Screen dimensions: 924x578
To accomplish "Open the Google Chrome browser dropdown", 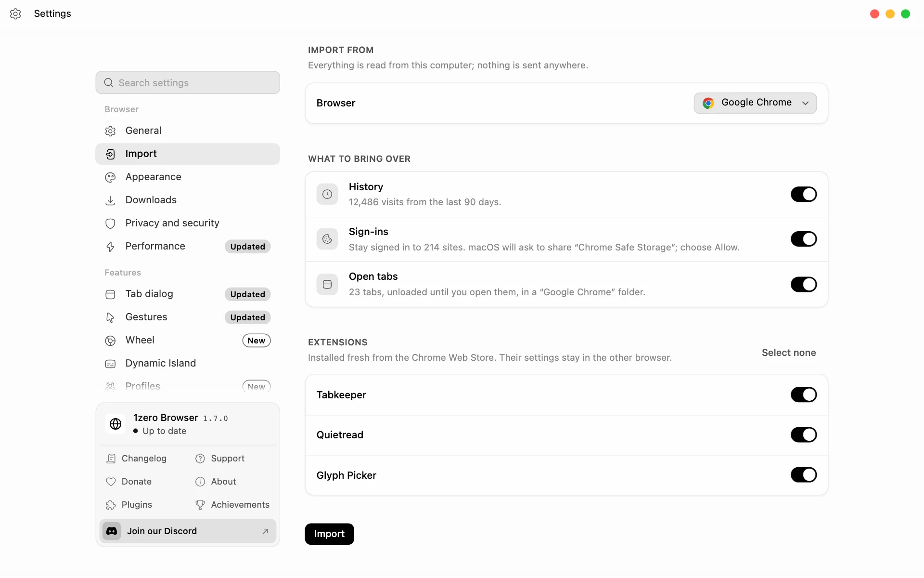I will tap(755, 103).
